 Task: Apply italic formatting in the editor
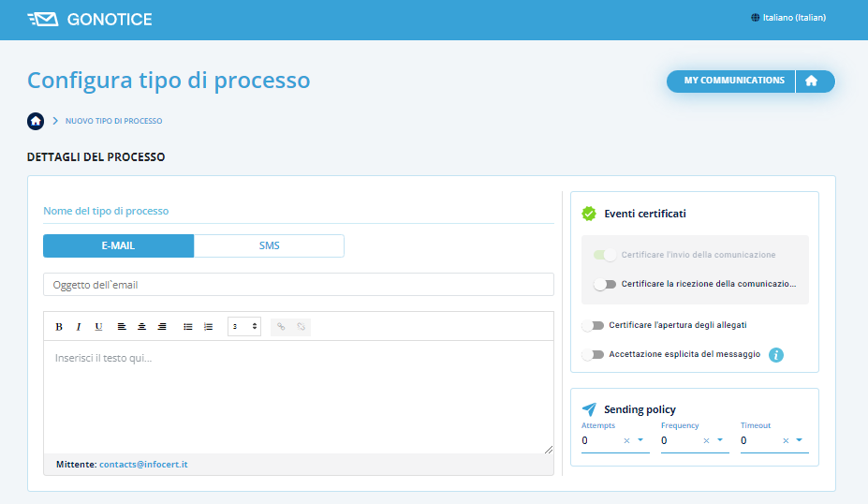pyautogui.click(x=79, y=327)
